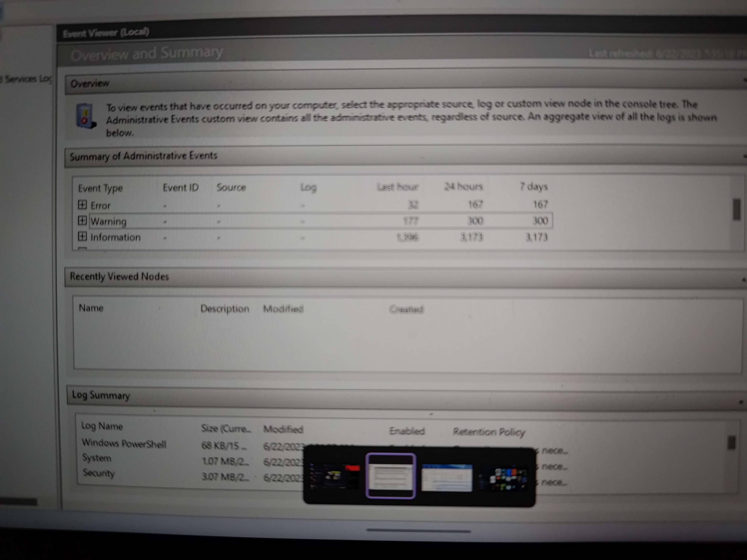Sort by the Last hour column
Image resolution: width=747 pixels, height=560 pixels.
397,187
